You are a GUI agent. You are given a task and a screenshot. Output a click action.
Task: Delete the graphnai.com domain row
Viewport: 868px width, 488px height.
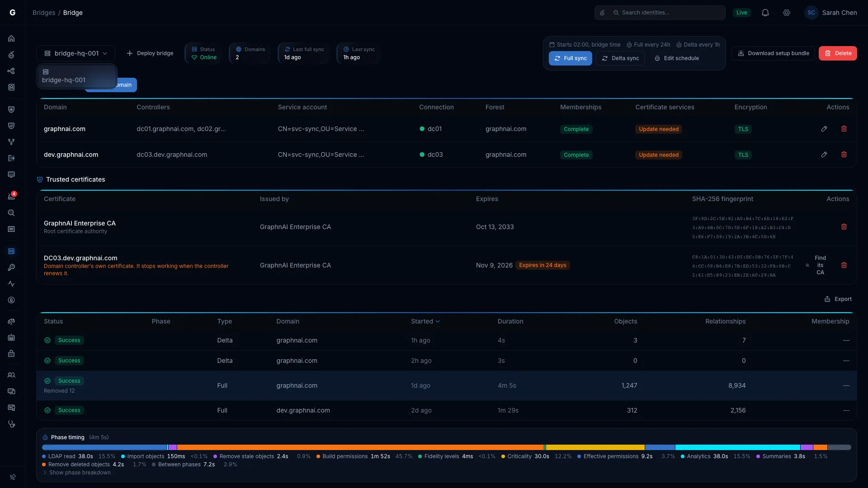click(844, 129)
